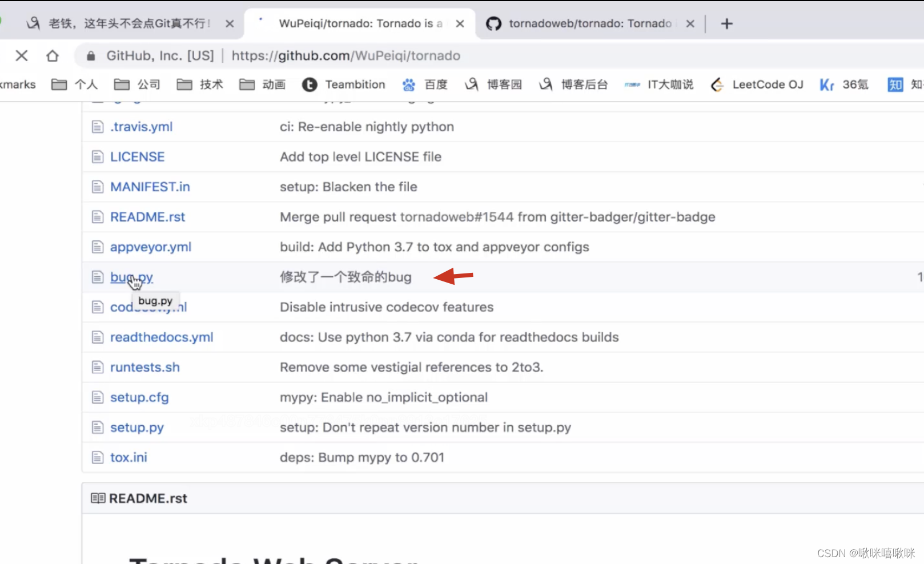Click the file icon next to runtests.sh
Image resolution: width=924 pixels, height=564 pixels.
(98, 367)
